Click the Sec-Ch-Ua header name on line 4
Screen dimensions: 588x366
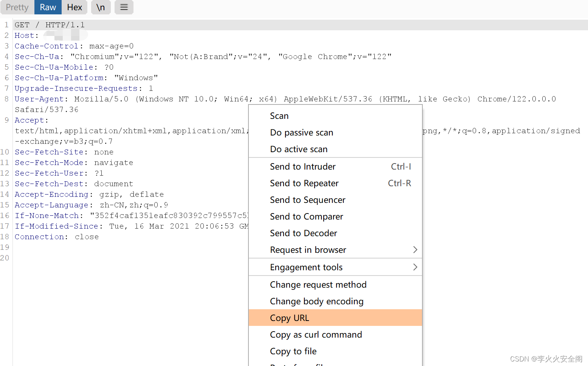37,57
